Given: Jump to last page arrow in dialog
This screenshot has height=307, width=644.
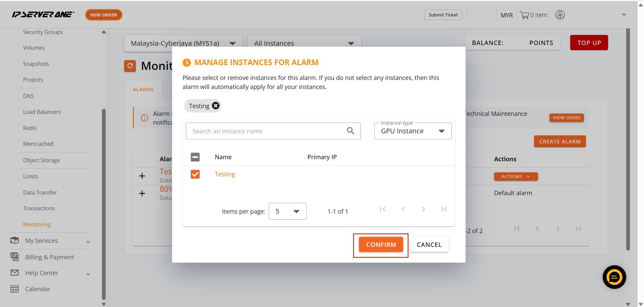Looking at the screenshot, I should pyautogui.click(x=444, y=209).
